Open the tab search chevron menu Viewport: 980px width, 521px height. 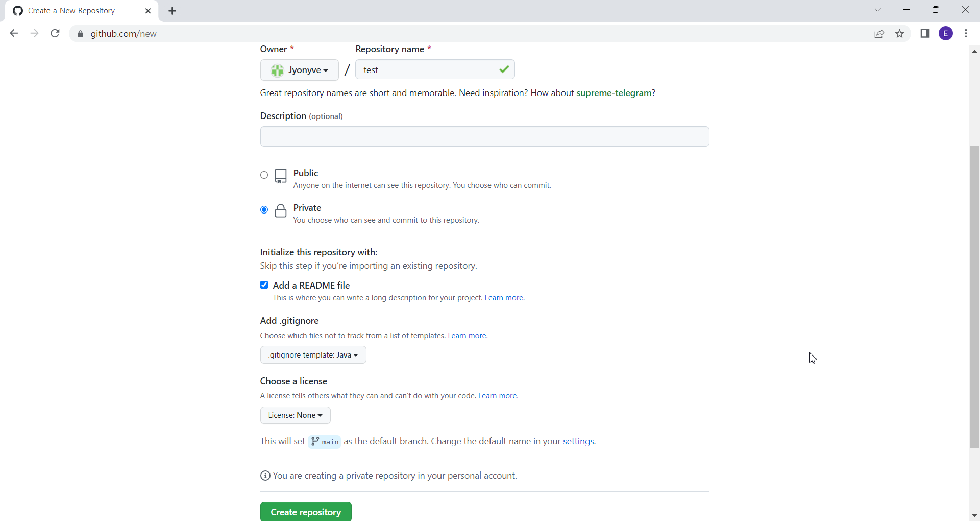tap(878, 10)
